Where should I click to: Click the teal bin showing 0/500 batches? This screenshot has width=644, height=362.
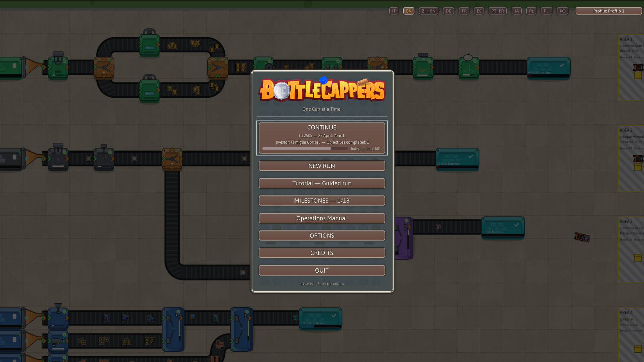point(503,228)
